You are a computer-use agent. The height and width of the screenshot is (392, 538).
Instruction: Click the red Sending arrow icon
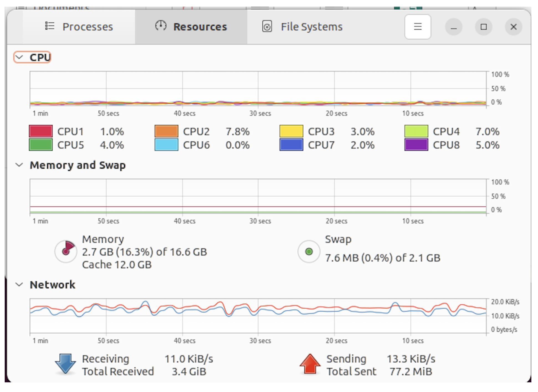[310, 364]
